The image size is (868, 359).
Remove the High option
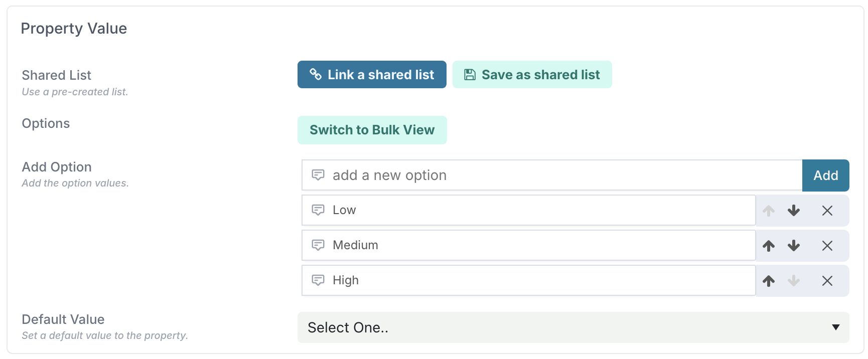point(827,281)
